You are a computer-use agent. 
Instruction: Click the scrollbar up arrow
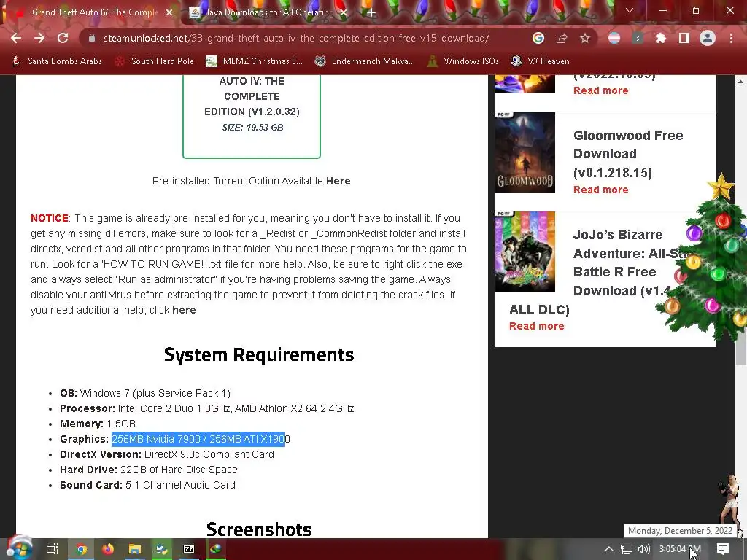coord(740,82)
